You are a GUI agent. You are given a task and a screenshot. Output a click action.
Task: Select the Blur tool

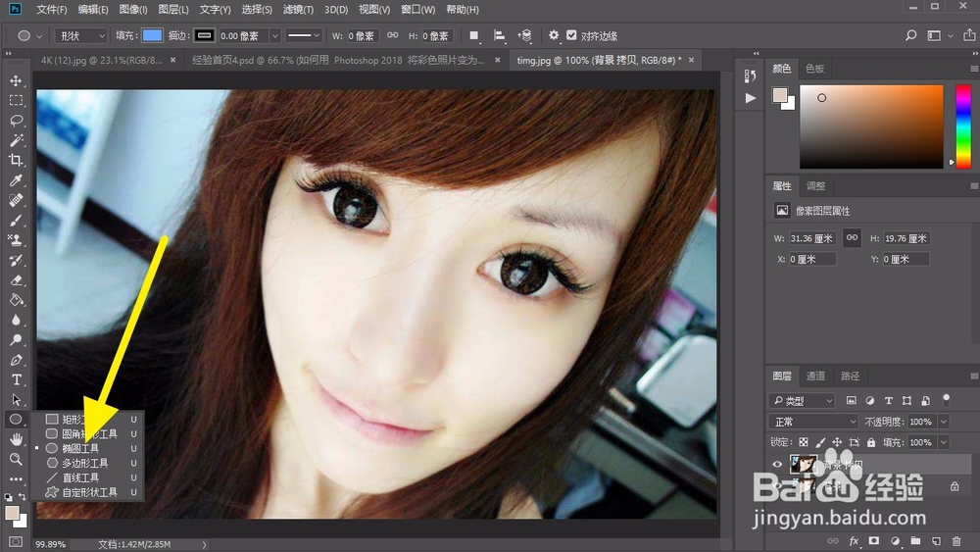17,320
